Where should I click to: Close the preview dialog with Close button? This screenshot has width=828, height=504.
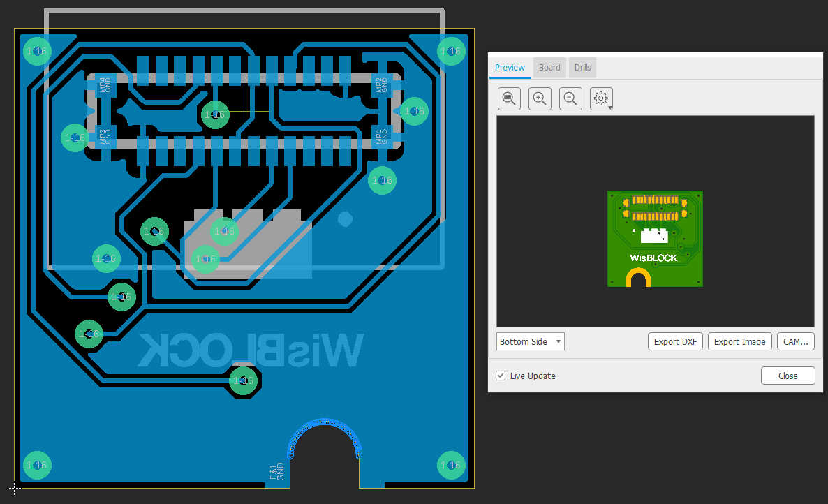pyautogui.click(x=788, y=376)
